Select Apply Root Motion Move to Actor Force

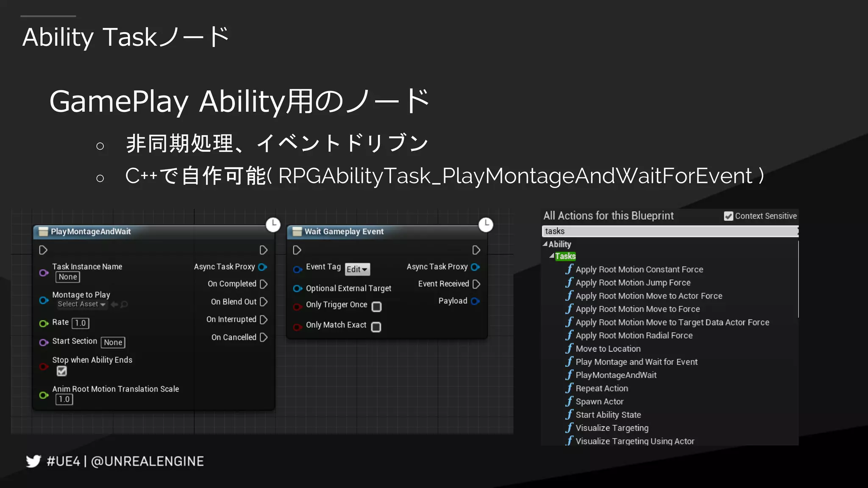[648, 296]
